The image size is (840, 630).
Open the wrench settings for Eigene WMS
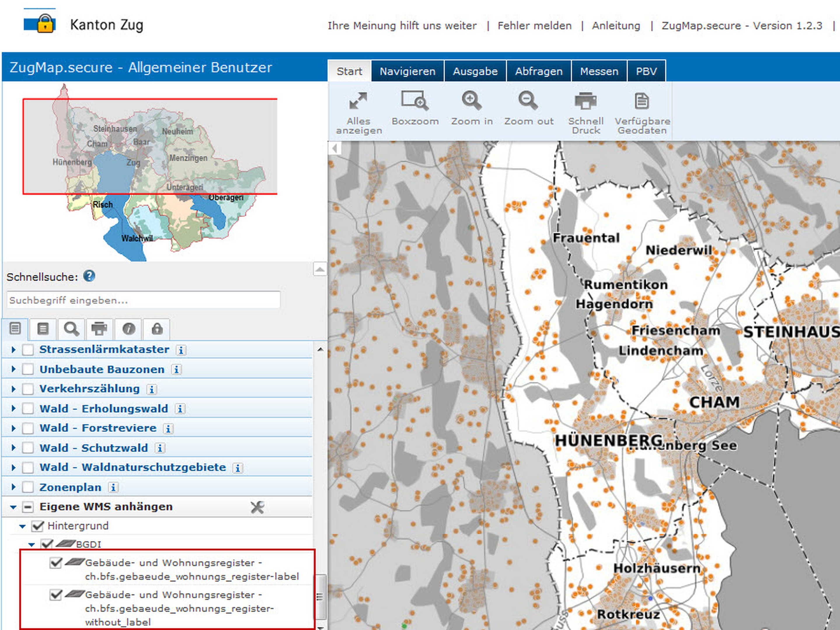pos(257,507)
